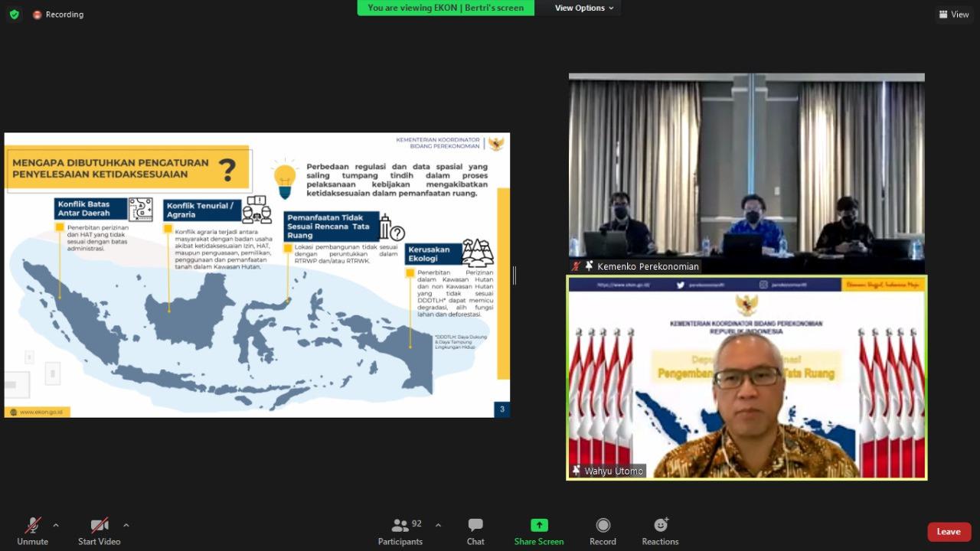
Task: Open the Chat panel
Action: (x=475, y=531)
